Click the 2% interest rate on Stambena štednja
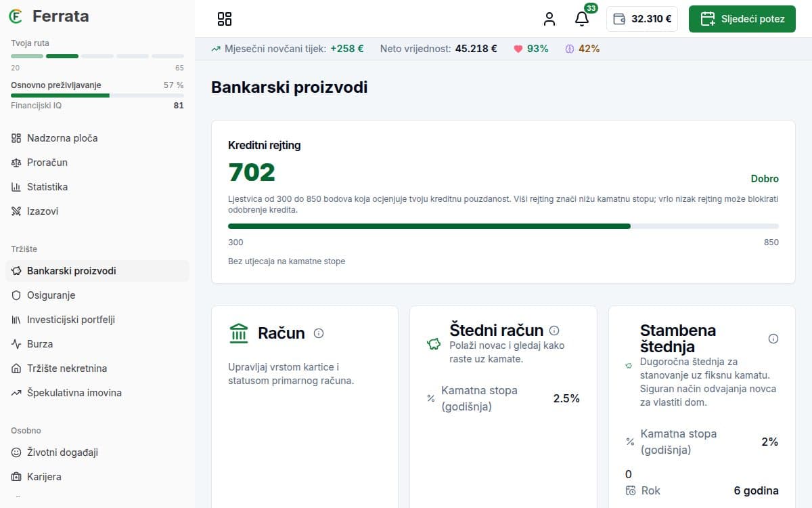 [770, 442]
